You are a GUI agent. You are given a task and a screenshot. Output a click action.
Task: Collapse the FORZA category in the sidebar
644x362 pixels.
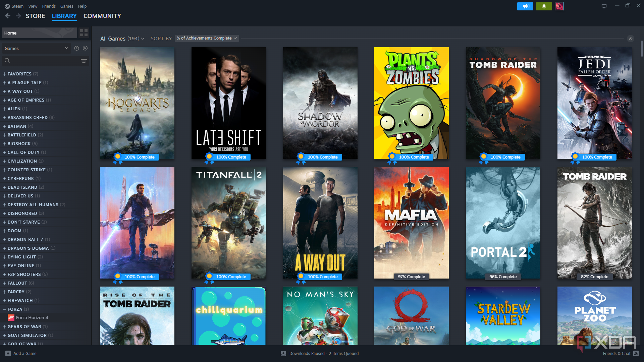coord(4,309)
